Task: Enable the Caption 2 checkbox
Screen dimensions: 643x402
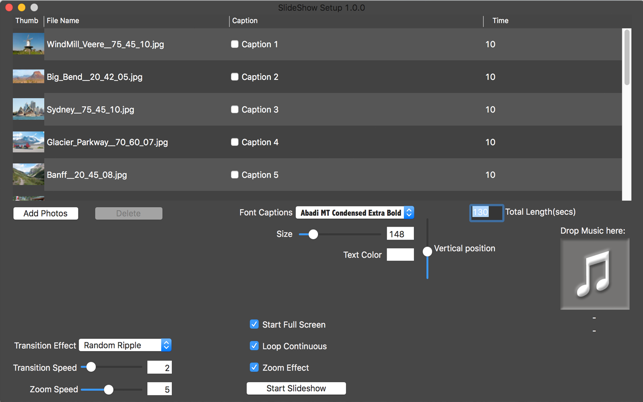Action: [x=235, y=77]
